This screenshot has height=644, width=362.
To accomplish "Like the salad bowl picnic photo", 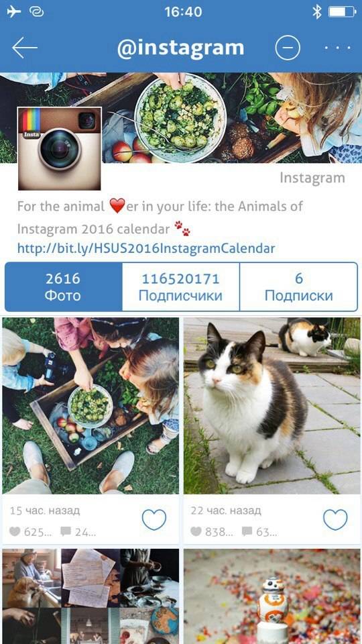I will pos(154,520).
